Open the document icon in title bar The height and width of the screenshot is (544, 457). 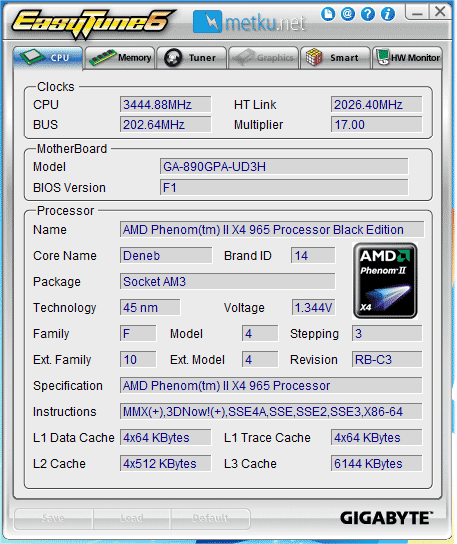(328, 14)
